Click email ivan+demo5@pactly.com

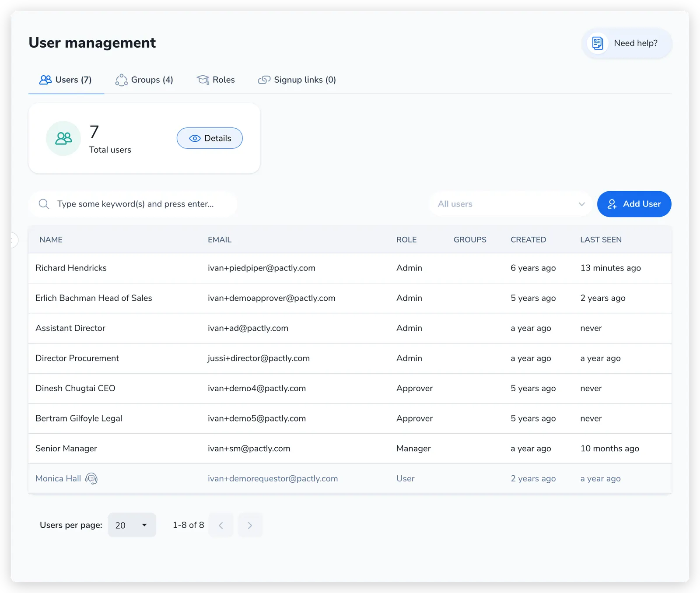(x=257, y=418)
